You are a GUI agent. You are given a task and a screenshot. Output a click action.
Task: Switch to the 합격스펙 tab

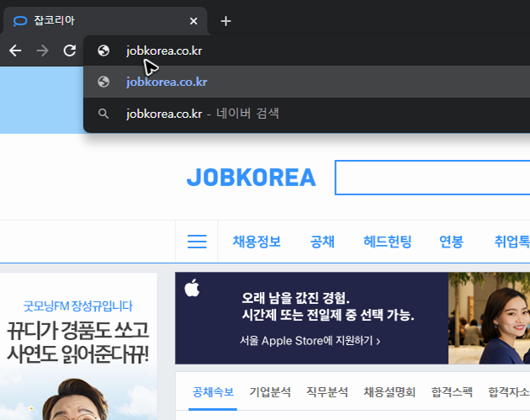452,392
